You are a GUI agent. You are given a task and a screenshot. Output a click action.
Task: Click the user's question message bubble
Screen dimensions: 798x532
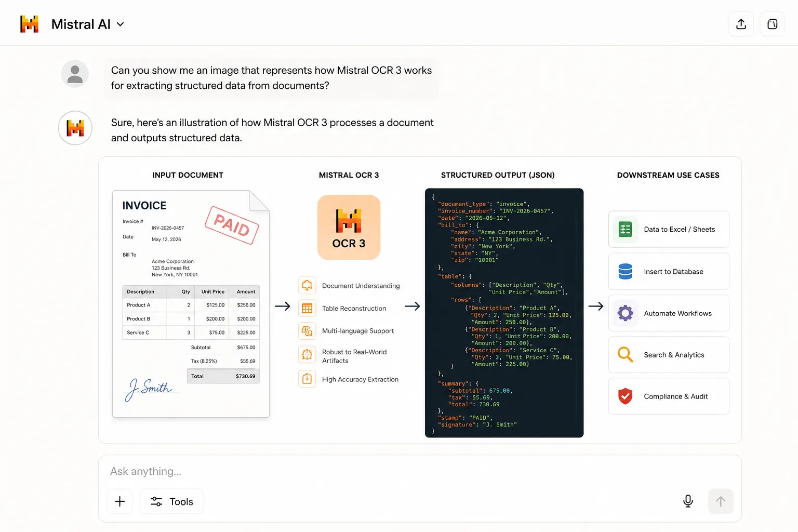[271, 78]
